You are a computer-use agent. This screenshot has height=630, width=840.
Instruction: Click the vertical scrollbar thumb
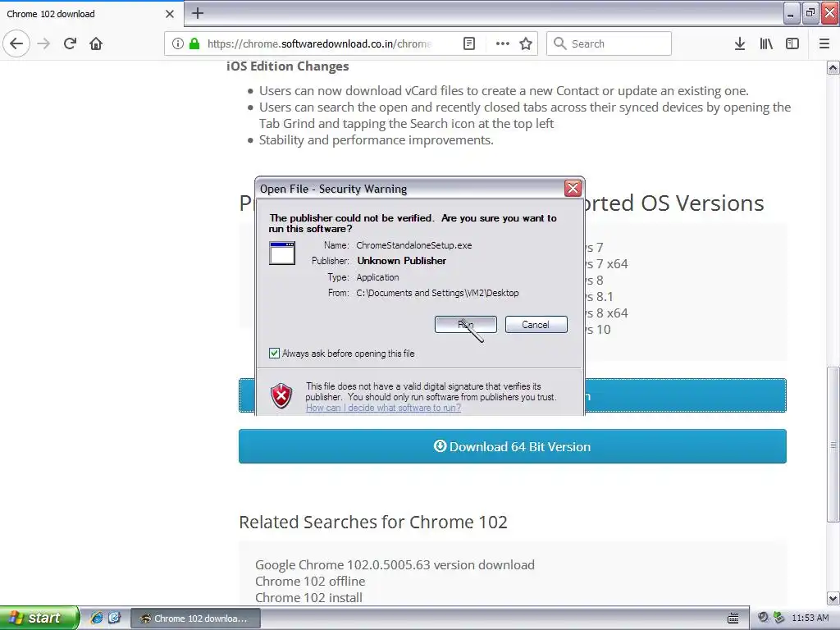click(x=833, y=444)
